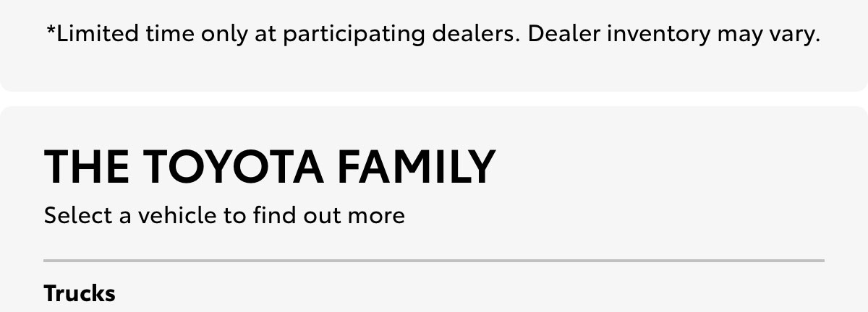Click the asterisk starting the disclaimer
This screenshot has width=868, height=312.
point(51,30)
